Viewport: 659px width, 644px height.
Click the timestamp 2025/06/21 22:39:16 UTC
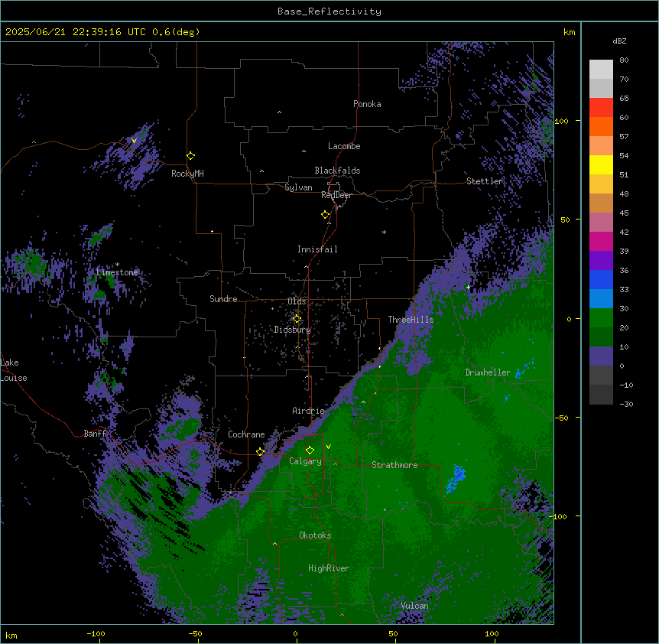click(76, 32)
